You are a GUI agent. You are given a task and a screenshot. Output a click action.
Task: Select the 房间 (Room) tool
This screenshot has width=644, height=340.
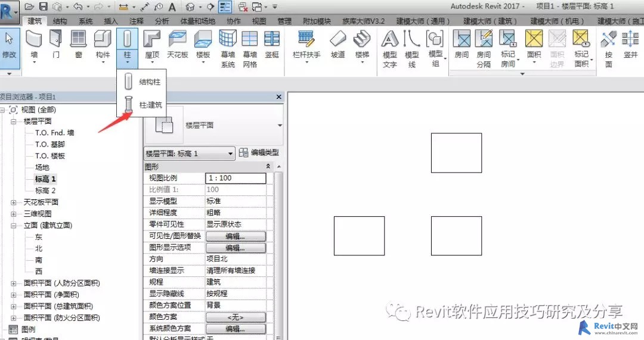(x=462, y=44)
